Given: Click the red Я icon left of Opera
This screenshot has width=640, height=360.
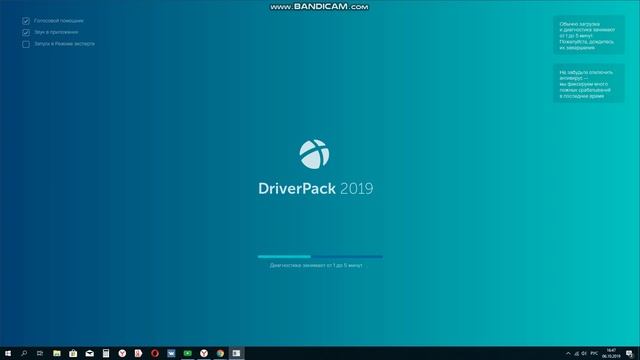Looking at the screenshot, I should pos(138,353).
